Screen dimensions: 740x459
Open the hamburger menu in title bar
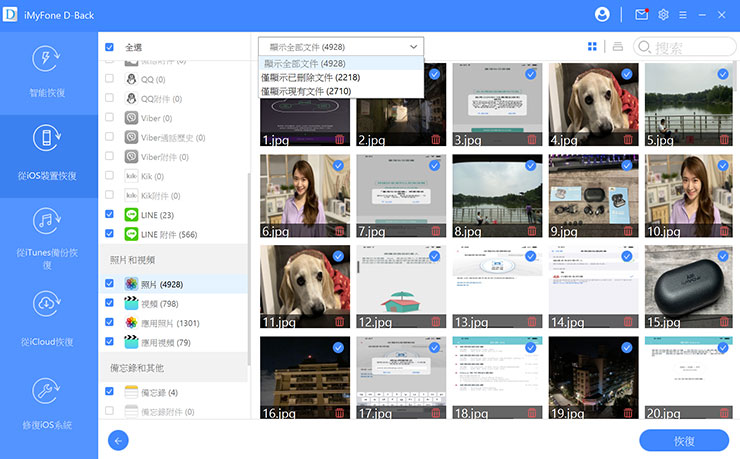[x=683, y=14]
